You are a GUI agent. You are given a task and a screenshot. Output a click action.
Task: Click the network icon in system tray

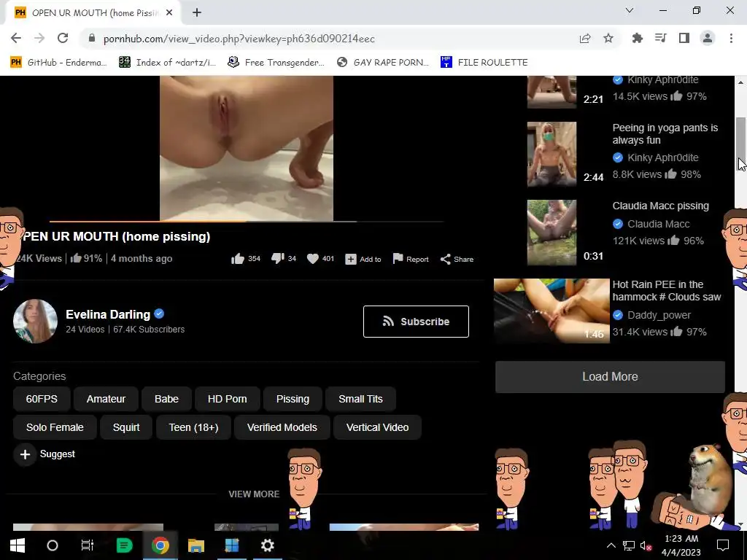pyautogui.click(x=628, y=545)
